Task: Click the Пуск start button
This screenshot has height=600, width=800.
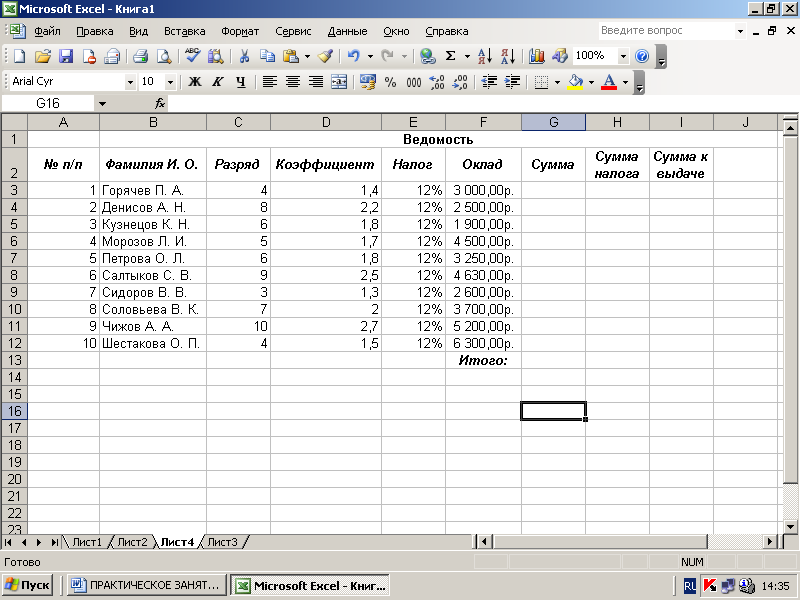Action: [x=28, y=585]
